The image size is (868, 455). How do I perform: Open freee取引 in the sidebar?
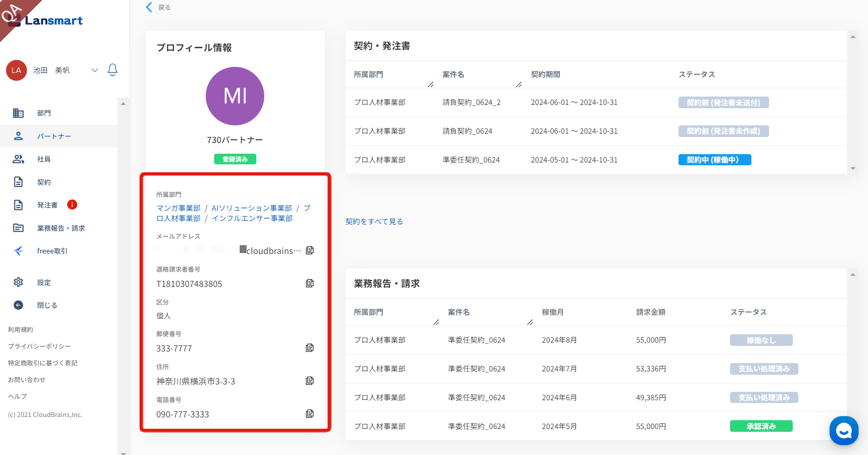tap(52, 251)
